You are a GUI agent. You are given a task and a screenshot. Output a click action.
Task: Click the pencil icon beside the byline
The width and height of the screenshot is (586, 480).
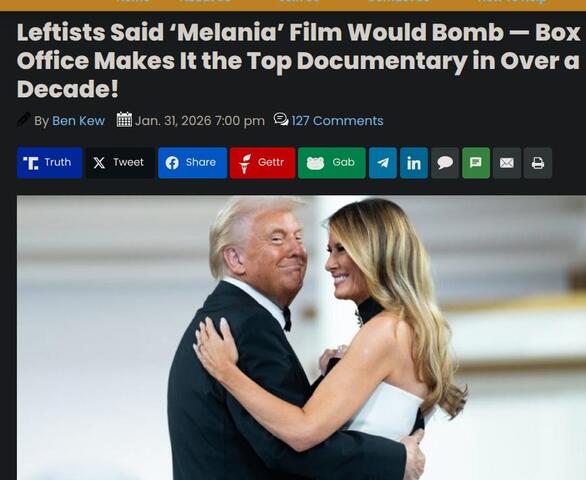click(x=24, y=120)
